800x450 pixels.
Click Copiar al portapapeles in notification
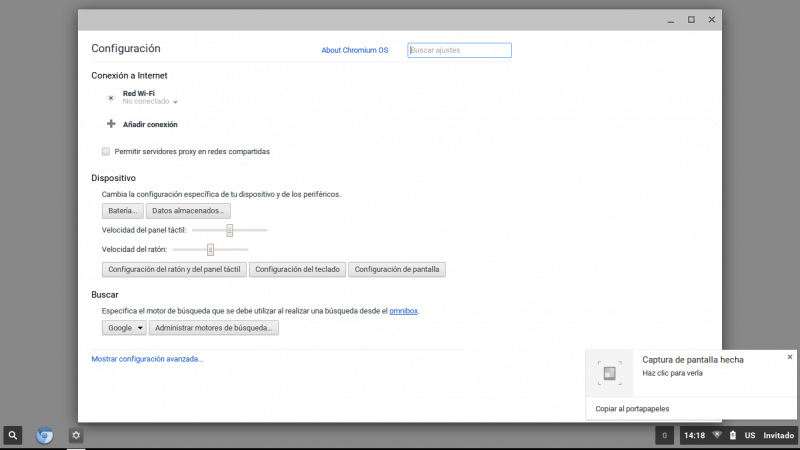(632, 409)
